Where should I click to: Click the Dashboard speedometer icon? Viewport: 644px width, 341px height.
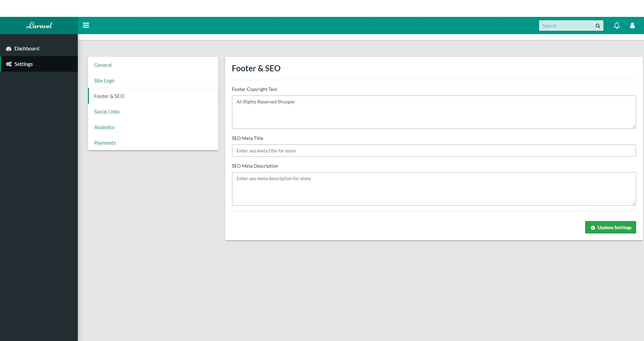pyautogui.click(x=8, y=48)
